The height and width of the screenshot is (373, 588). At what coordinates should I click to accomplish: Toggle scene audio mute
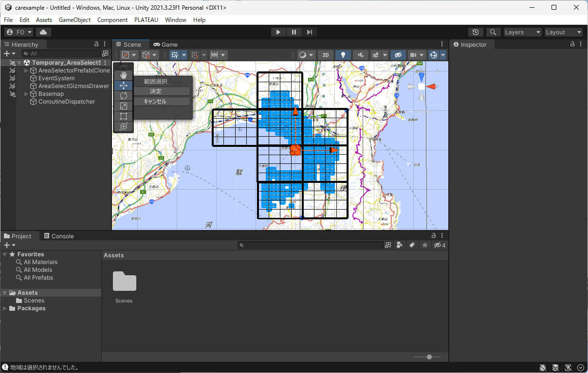click(360, 55)
